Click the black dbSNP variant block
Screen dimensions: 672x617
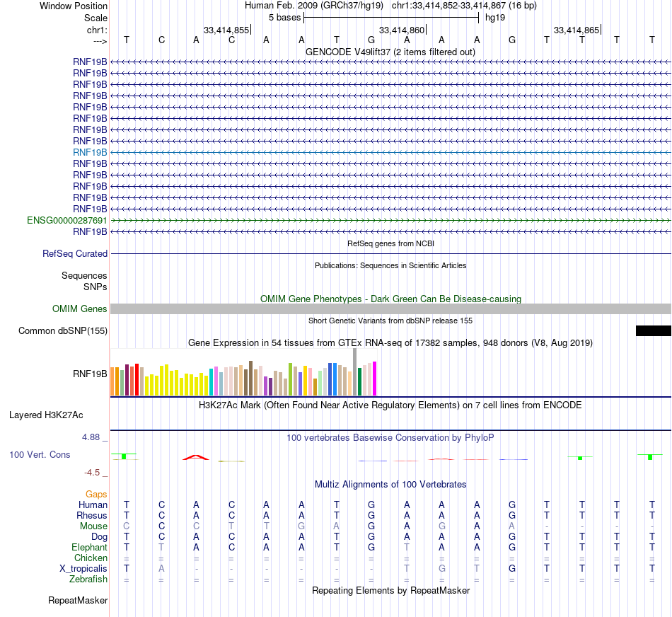(x=653, y=330)
